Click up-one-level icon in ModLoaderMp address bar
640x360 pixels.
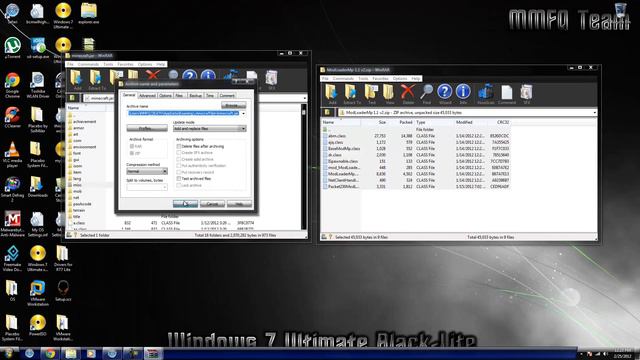click(328, 112)
